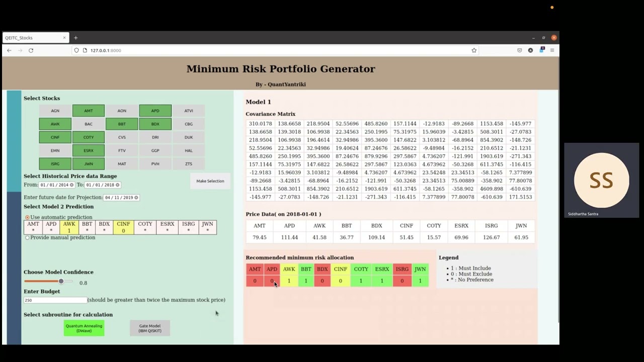Deselect the CINF stock button
The height and width of the screenshot is (362, 644).
pos(55,137)
